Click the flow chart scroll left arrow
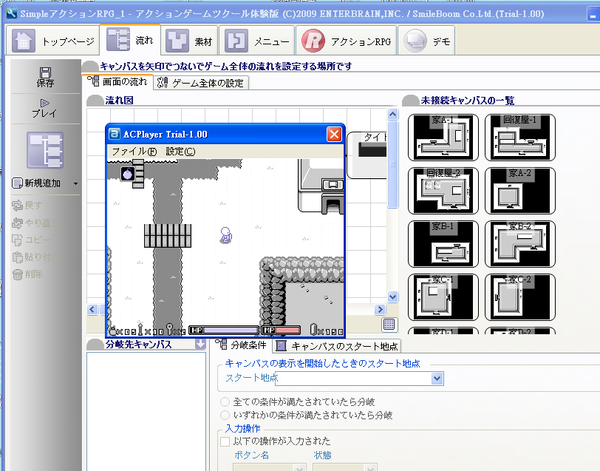 [x=92, y=309]
